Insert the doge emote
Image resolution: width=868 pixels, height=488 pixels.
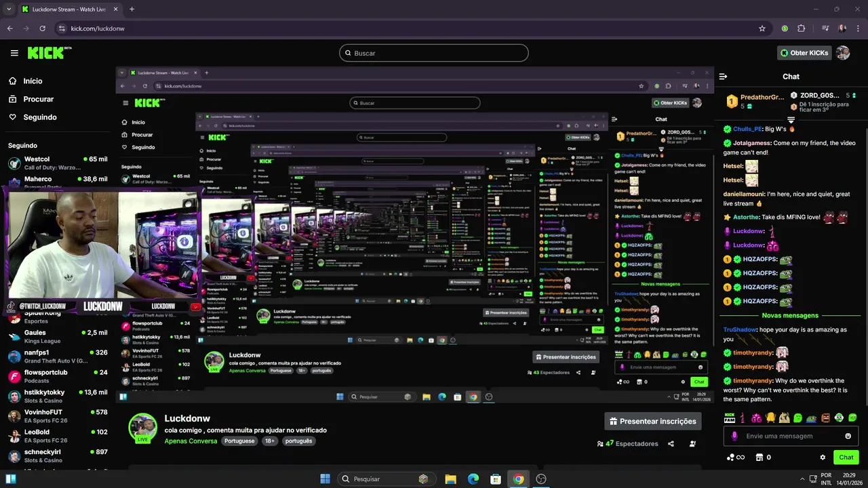[x=784, y=418]
